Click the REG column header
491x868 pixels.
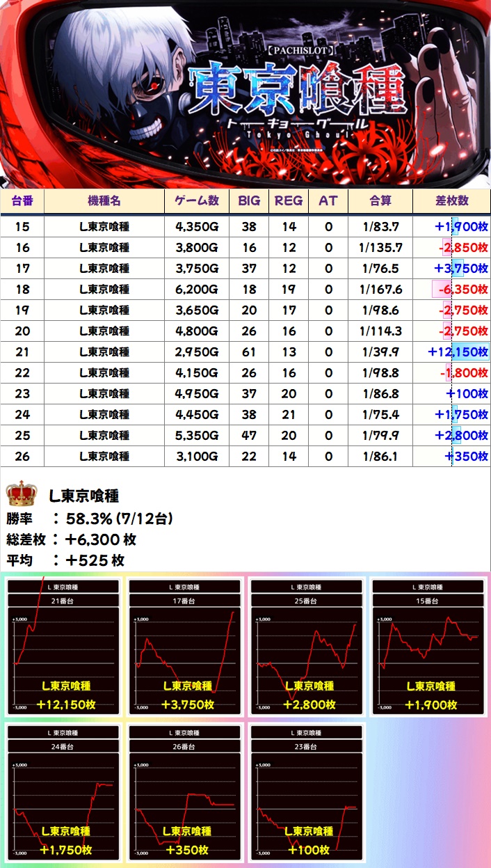click(x=289, y=200)
